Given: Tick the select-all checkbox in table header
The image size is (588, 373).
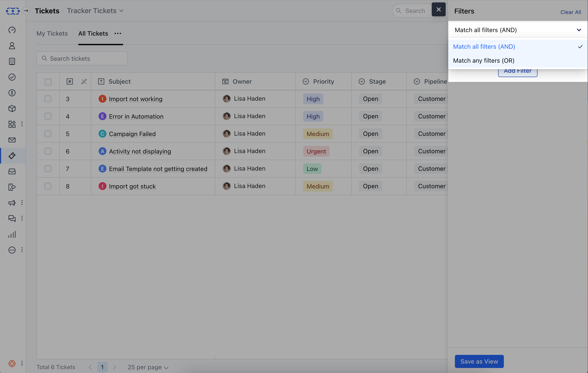Looking at the screenshot, I should 48,81.
